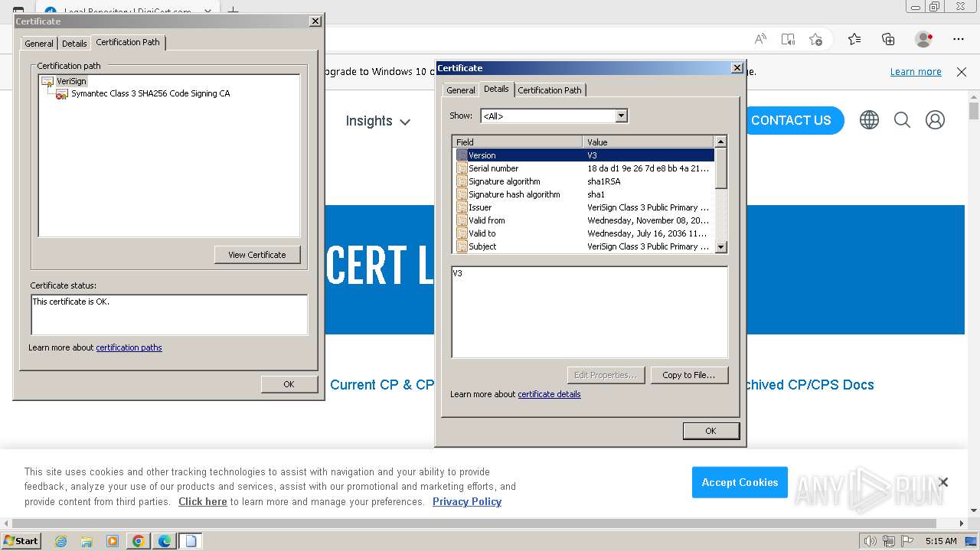Select the Valid to field row
Screen dimensions: 980x551
tap(583, 233)
